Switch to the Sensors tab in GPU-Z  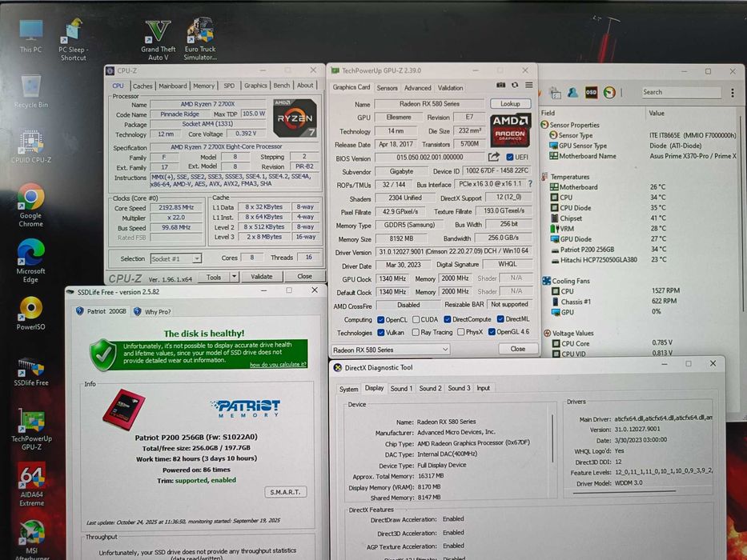tap(387, 88)
